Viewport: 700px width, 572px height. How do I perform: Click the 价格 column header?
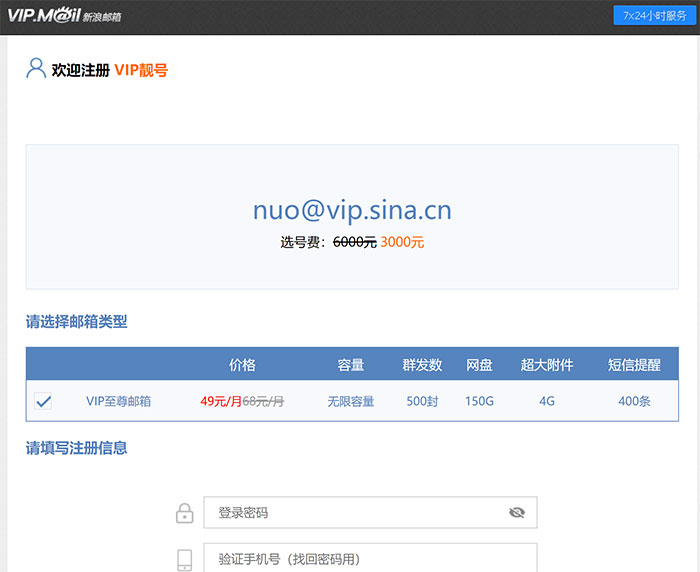coord(242,365)
